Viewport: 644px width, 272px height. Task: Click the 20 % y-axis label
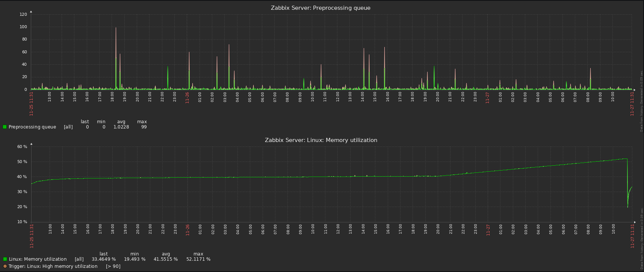(22, 207)
